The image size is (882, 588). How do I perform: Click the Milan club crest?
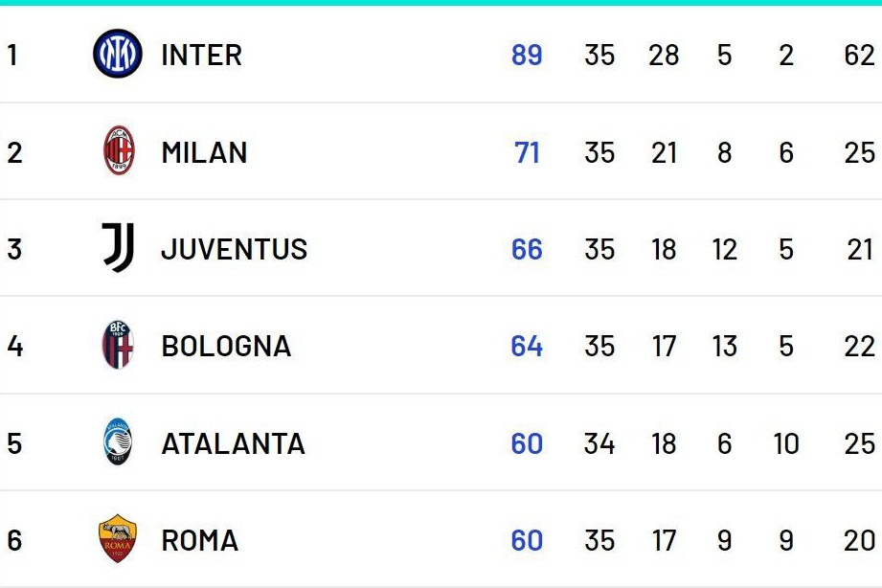click(119, 151)
